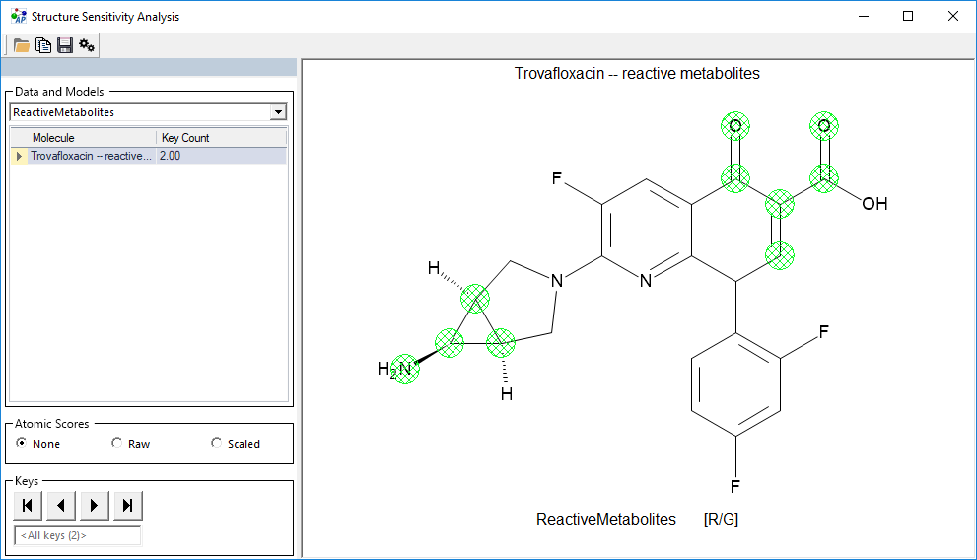Select the 2.00 key count cell
The image size is (977, 560).
[x=221, y=156]
